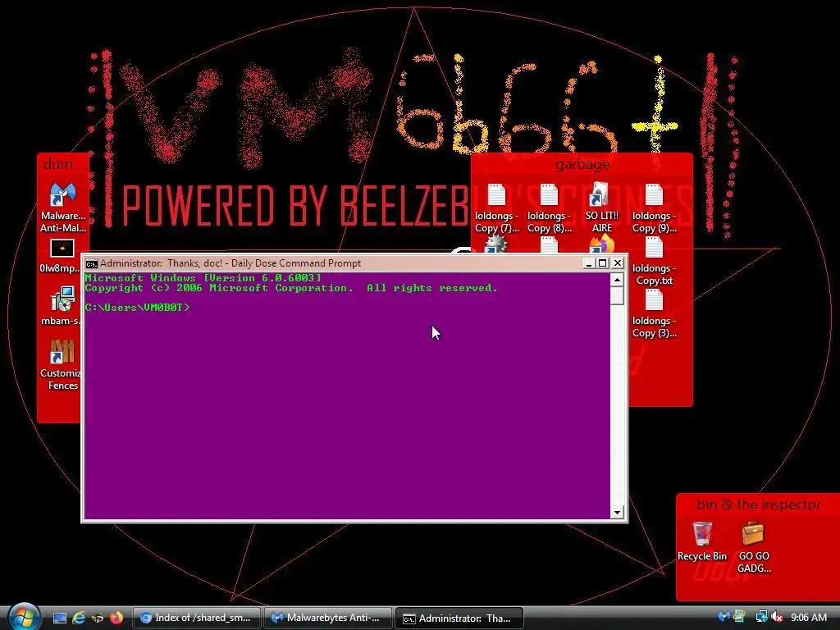Click the C:\Users\VM0B0T> prompt line

(x=138, y=308)
